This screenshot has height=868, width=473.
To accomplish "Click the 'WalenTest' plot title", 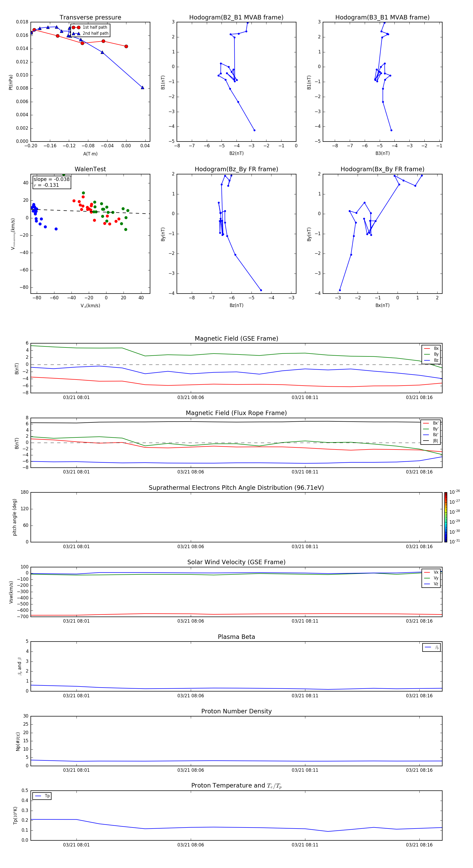I will pos(90,169).
